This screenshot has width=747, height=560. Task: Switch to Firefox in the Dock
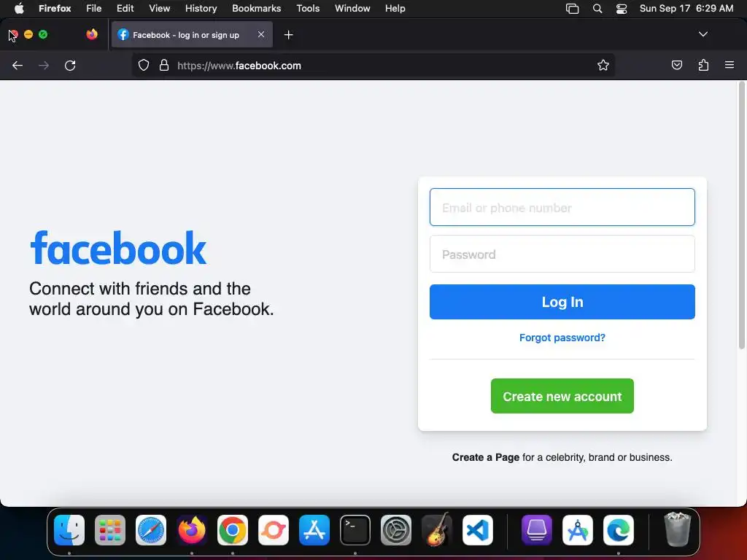coord(192,530)
